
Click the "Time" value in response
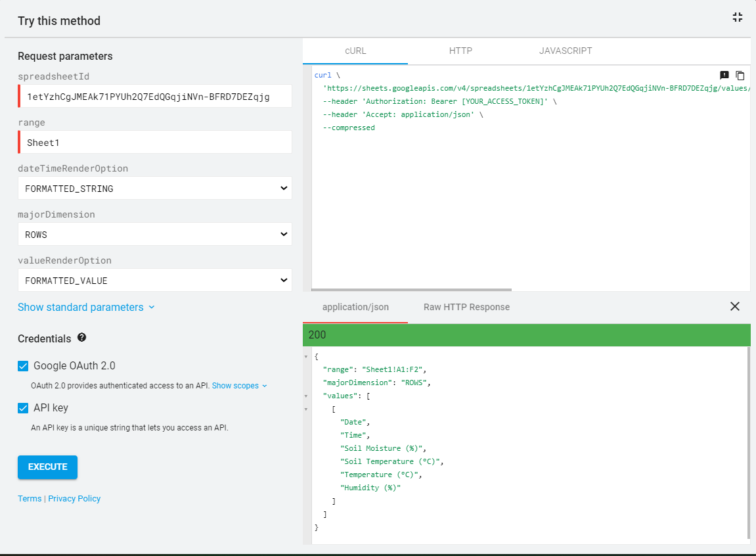click(353, 436)
